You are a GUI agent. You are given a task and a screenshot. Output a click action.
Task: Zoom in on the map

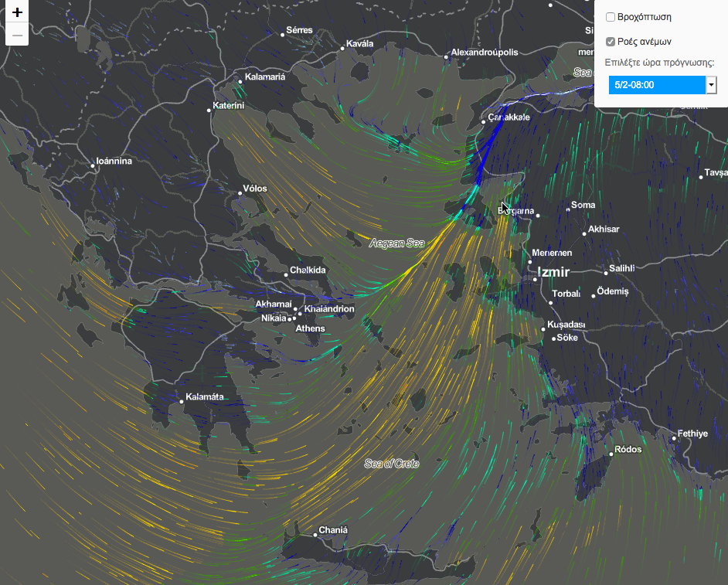pyautogui.click(x=17, y=12)
